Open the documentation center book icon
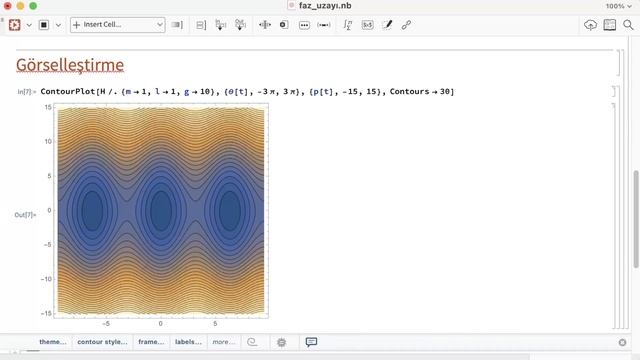The width and height of the screenshot is (640, 360). coord(610,25)
